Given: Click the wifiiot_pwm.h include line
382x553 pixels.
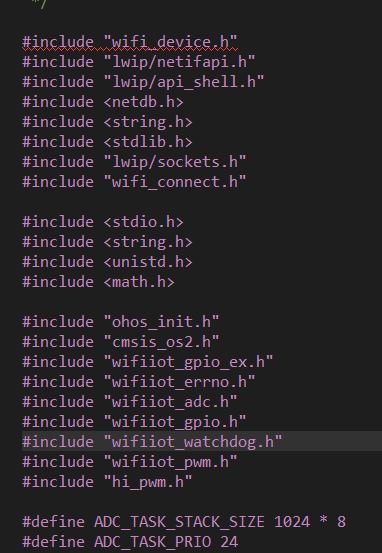Looking at the screenshot, I should coord(130,462).
